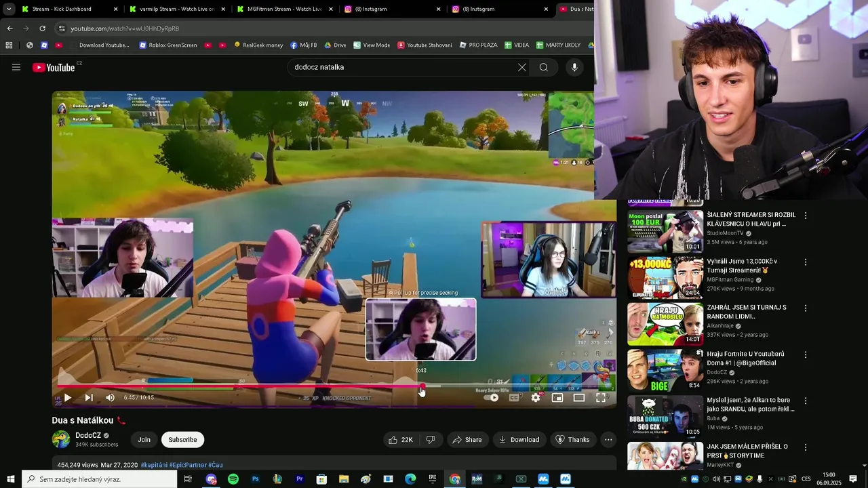This screenshot has height=488, width=868.
Task: Open the tab search dropdown arrow
Action: tap(9, 9)
